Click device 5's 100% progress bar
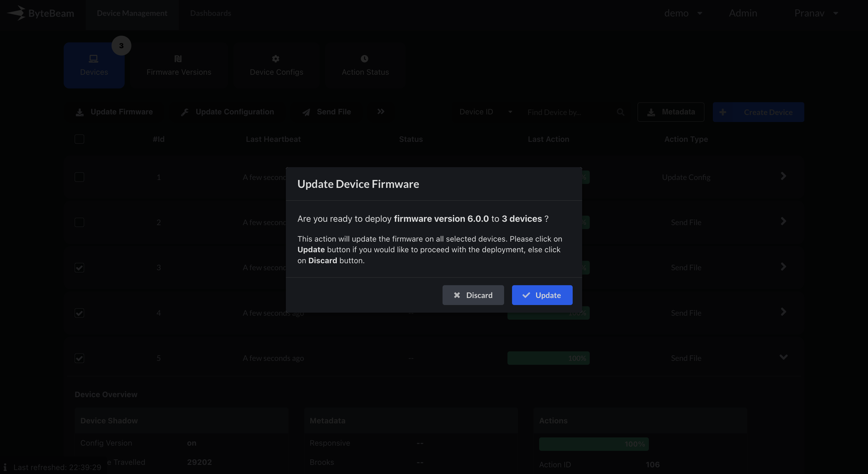 (x=548, y=358)
